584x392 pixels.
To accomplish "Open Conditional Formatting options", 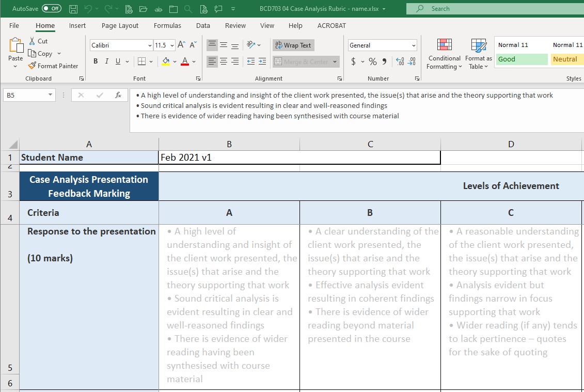I will [x=444, y=54].
